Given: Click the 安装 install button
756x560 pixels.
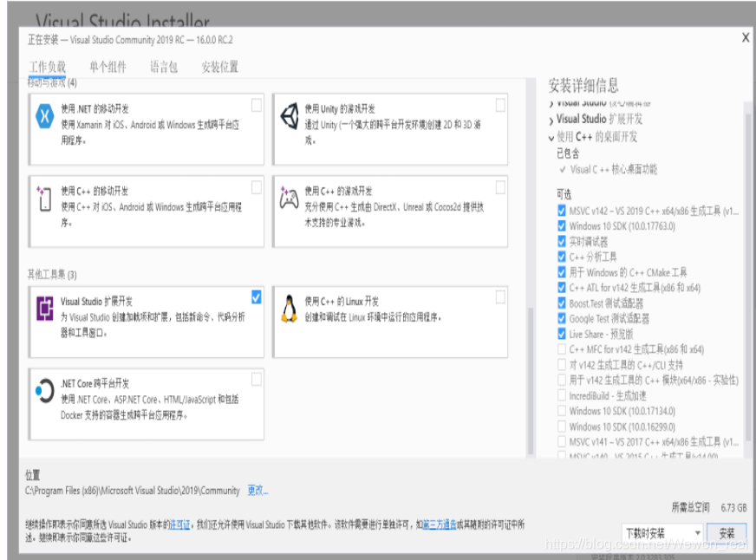Looking at the screenshot, I should tap(727, 533).
